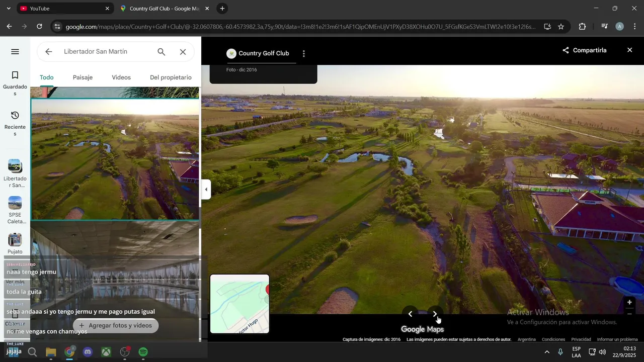Click Compartirla share button

[584, 50]
